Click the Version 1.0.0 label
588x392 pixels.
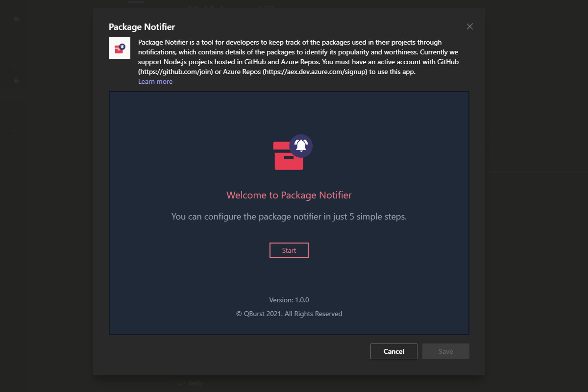[x=289, y=300]
